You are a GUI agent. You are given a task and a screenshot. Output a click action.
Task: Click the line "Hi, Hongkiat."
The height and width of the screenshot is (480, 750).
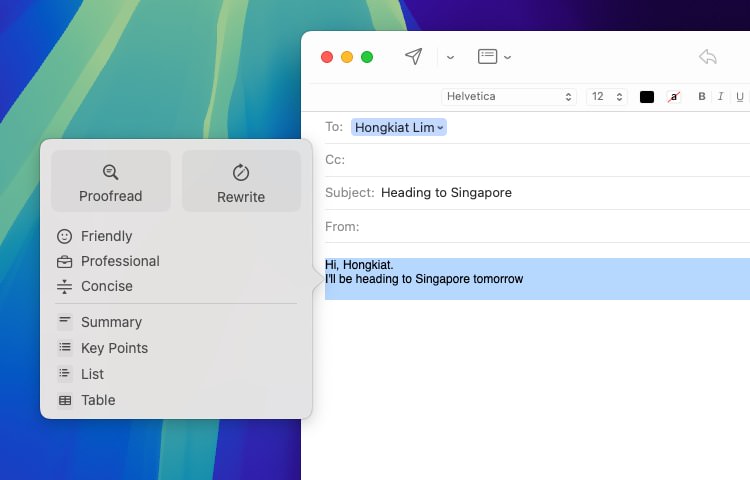point(359,265)
